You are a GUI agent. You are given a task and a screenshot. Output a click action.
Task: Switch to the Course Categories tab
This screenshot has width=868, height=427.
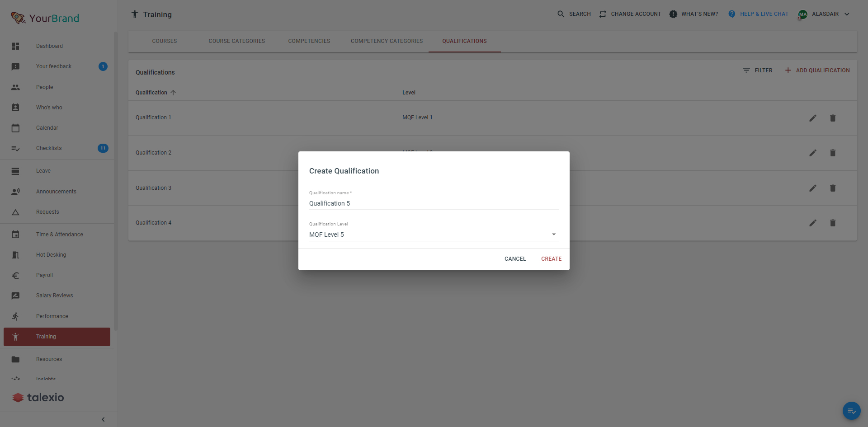coord(237,41)
